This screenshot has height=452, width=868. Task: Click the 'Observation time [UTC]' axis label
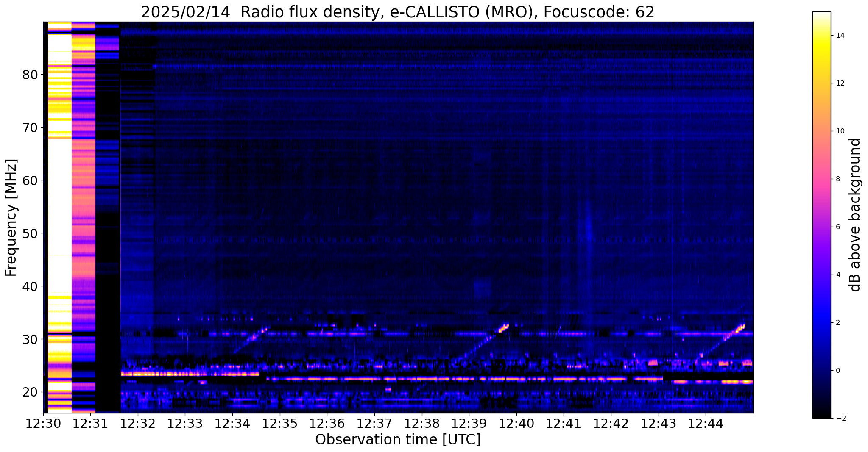(398, 439)
